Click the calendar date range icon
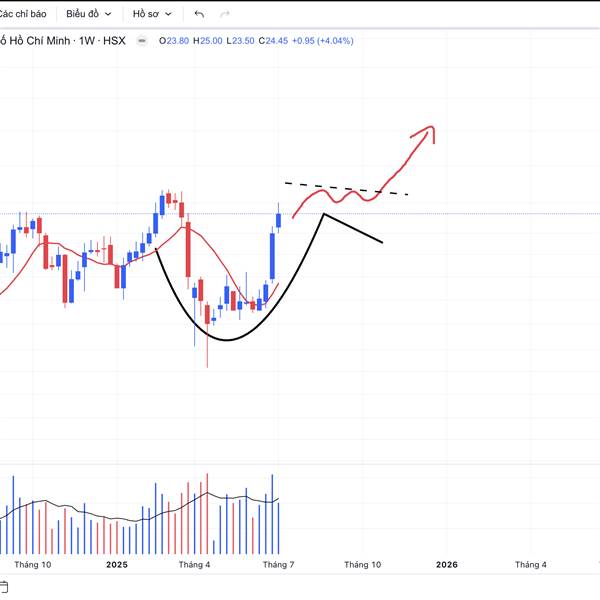Viewport: 600px width, 600px height. point(3,587)
